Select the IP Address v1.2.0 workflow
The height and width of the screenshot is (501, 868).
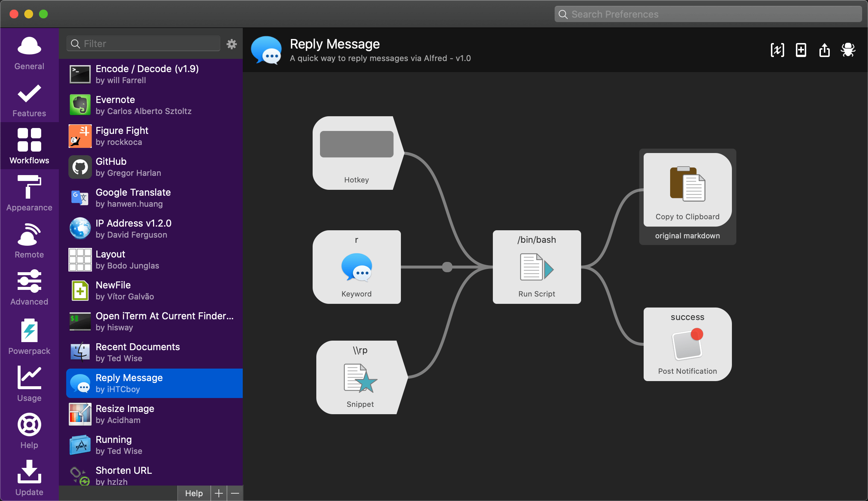coord(154,229)
